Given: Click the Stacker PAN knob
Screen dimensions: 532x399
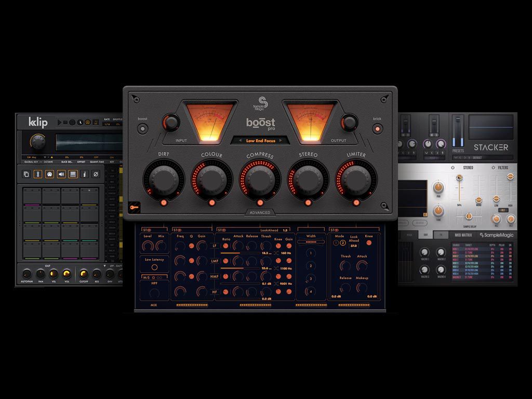Looking at the screenshot, I should pos(438,187).
